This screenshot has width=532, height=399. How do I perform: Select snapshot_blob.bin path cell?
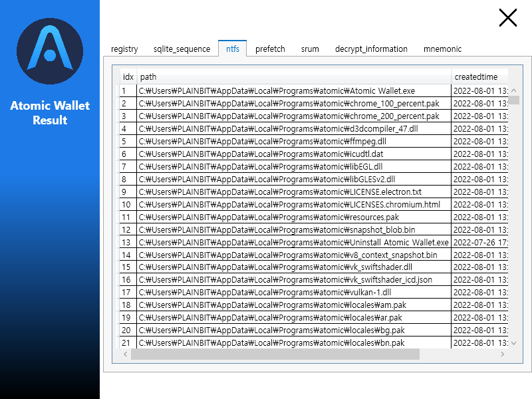click(294, 229)
